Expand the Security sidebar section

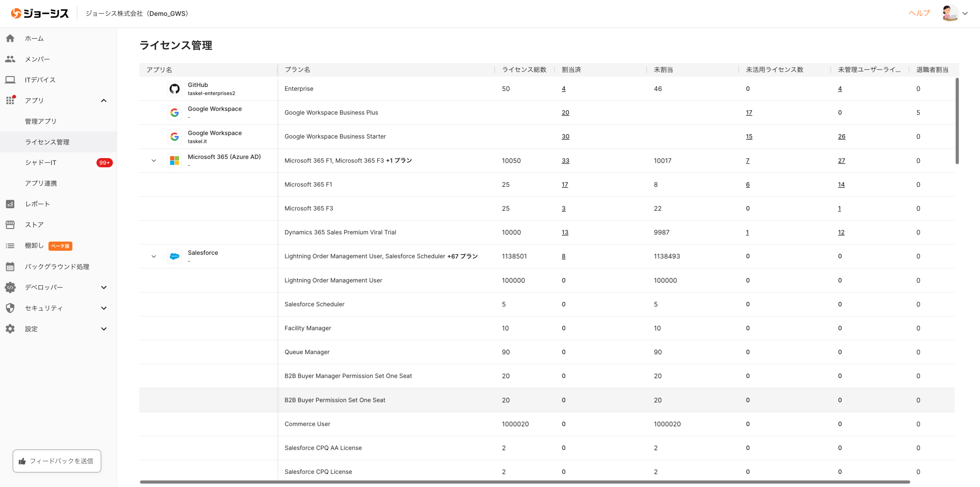click(x=104, y=308)
